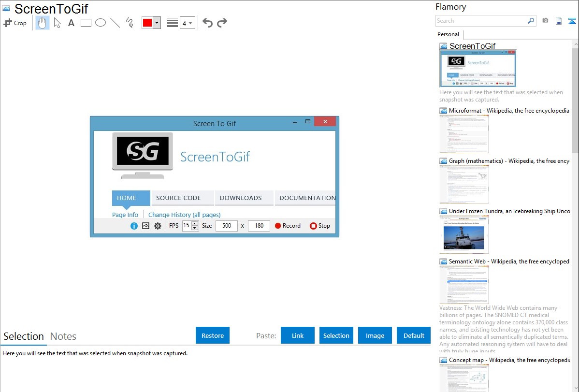Click the icon beside ScreenToGif title at top left
This screenshot has width=579, height=392.
(6, 8)
